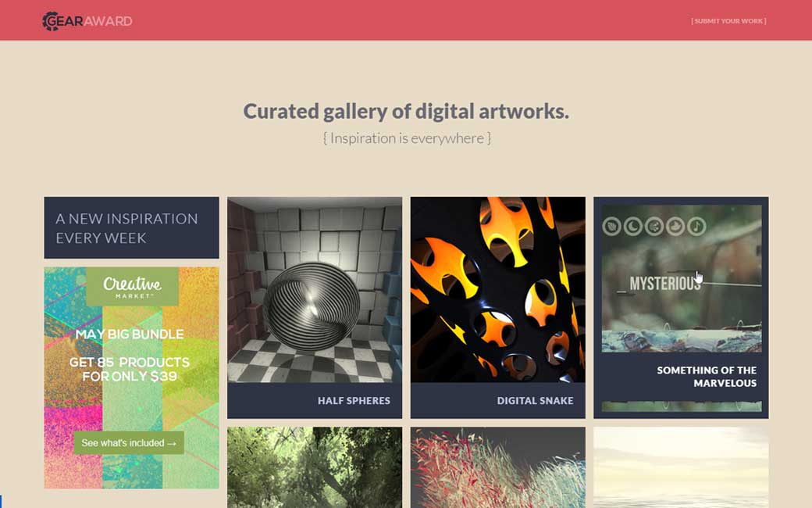This screenshot has height=508, width=812.
Task: Click the music note circle icon
Action: coord(696,227)
